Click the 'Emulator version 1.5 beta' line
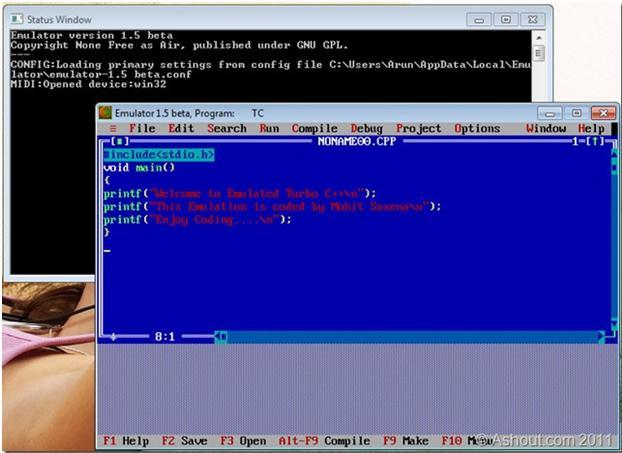Screen dimensions: 622x453 (92, 35)
